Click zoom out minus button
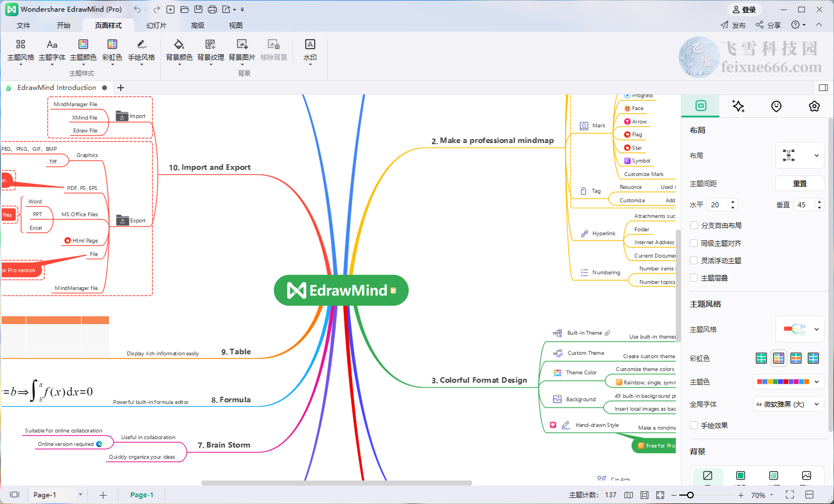The image size is (834, 504). [x=674, y=495]
